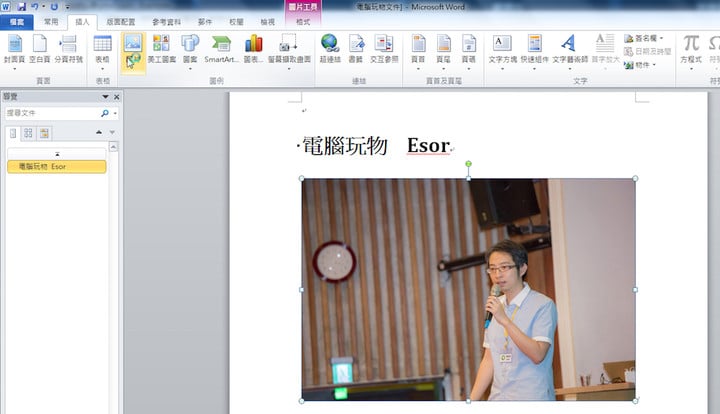Click the Save icon in quick access toolbar

[x=21, y=7]
